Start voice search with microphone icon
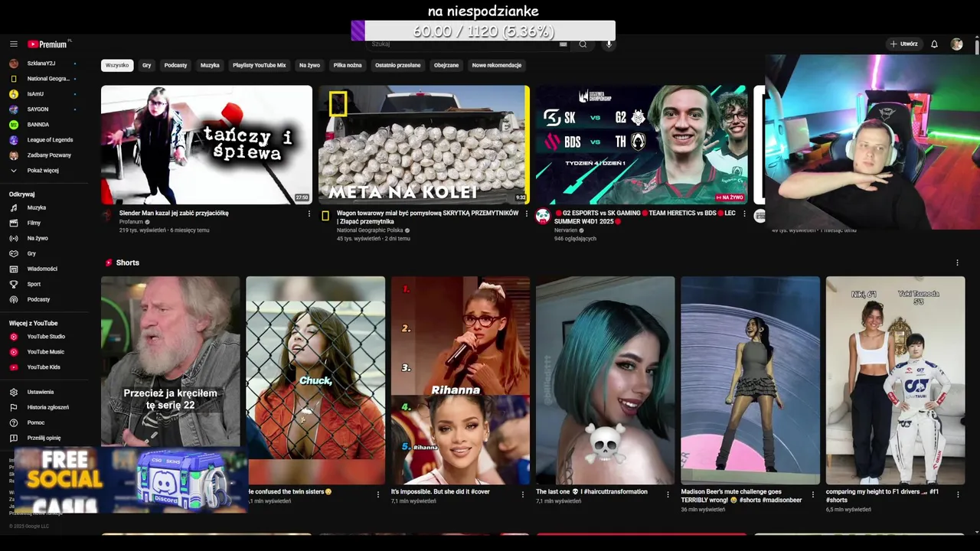 (x=609, y=44)
